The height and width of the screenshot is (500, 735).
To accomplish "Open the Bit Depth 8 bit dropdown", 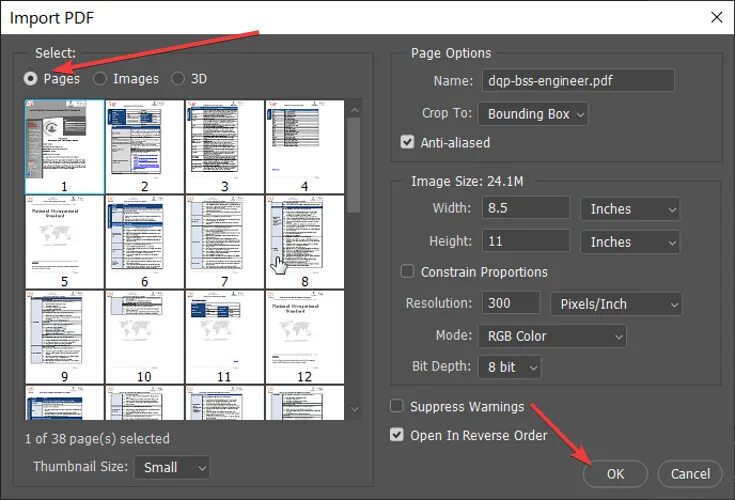I will (x=510, y=367).
